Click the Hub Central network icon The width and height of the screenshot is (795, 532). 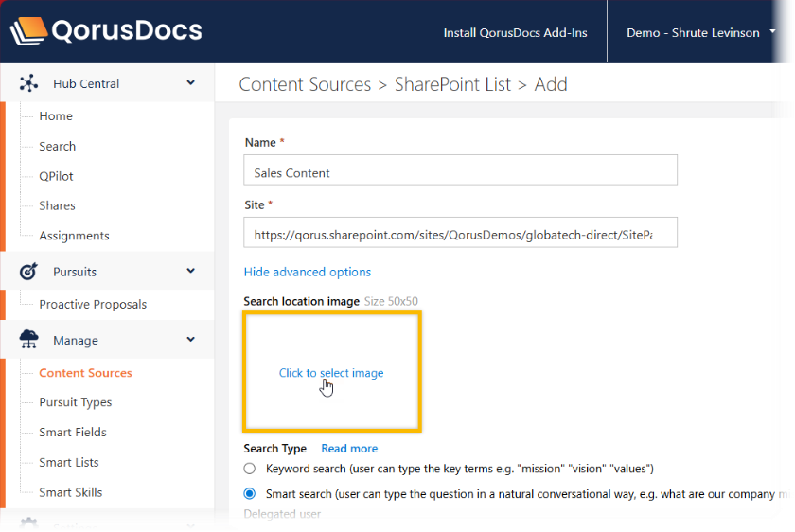[x=28, y=83]
